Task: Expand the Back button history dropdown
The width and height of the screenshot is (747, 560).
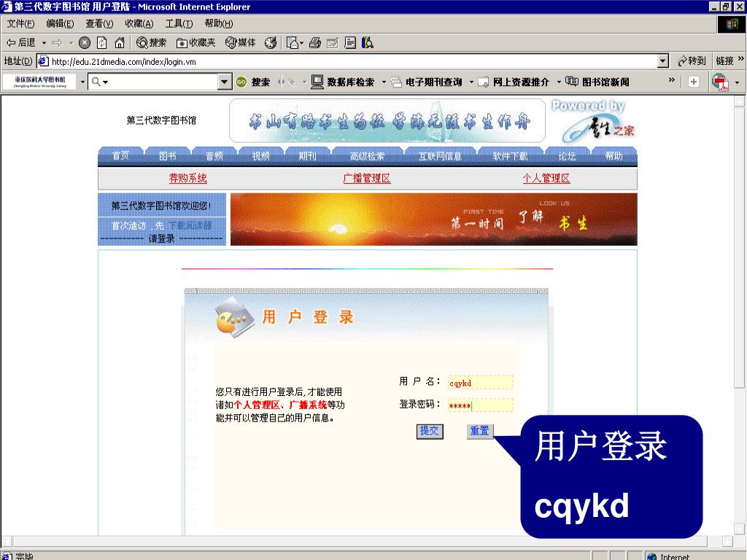Action: pyautogui.click(x=44, y=43)
